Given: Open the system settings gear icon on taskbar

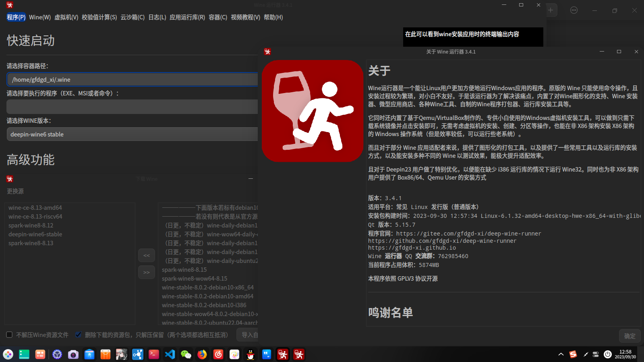Looking at the screenshot, I should point(57,354).
